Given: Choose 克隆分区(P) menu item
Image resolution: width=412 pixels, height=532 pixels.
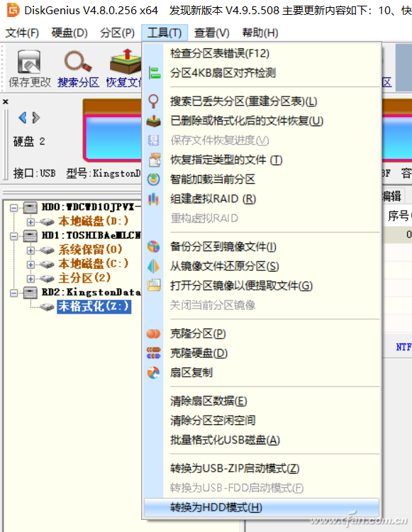Looking at the screenshot, I should [x=262, y=334].
